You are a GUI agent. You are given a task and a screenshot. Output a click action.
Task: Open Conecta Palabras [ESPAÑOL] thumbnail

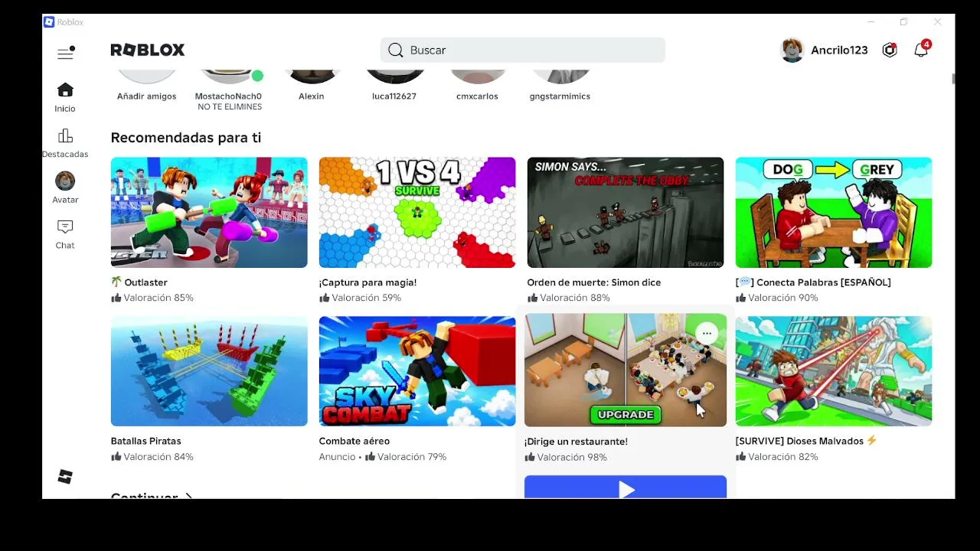click(834, 213)
